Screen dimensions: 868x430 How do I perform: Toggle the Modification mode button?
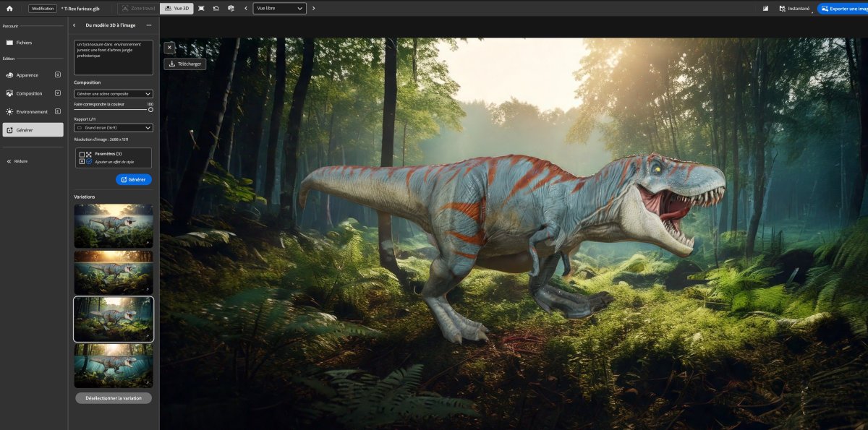click(43, 8)
